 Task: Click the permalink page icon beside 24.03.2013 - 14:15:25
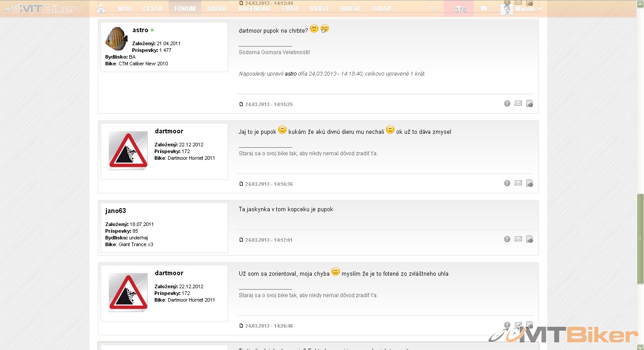tap(241, 104)
